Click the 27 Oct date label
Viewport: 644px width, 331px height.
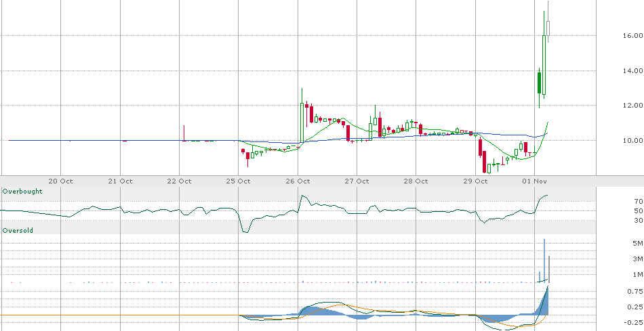point(357,181)
